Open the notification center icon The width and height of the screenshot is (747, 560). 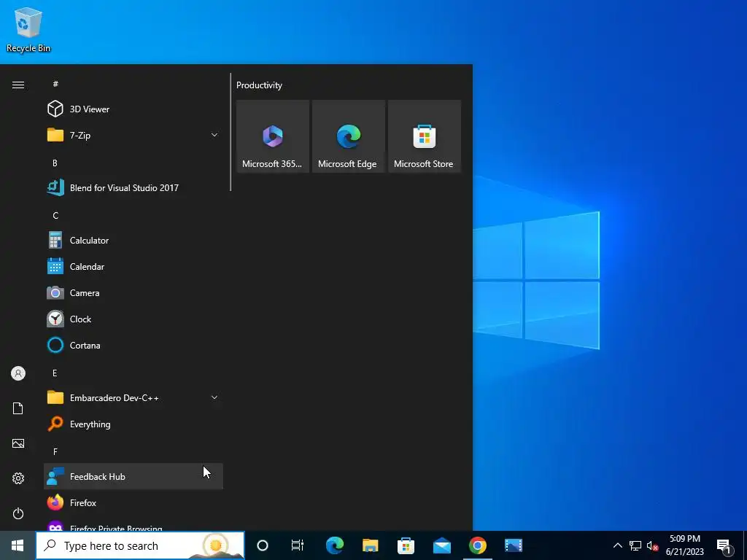[x=724, y=546]
